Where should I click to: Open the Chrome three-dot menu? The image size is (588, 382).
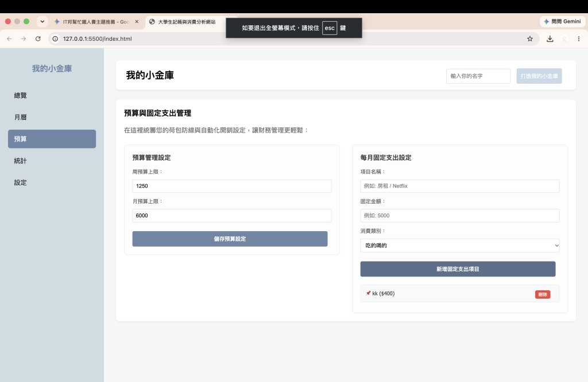click(579, 38)
